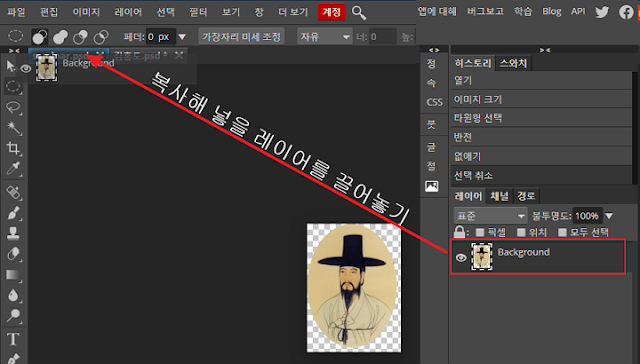Select the Eraser tool
Viewport: 640px width, 364px height.
[13, 253]
